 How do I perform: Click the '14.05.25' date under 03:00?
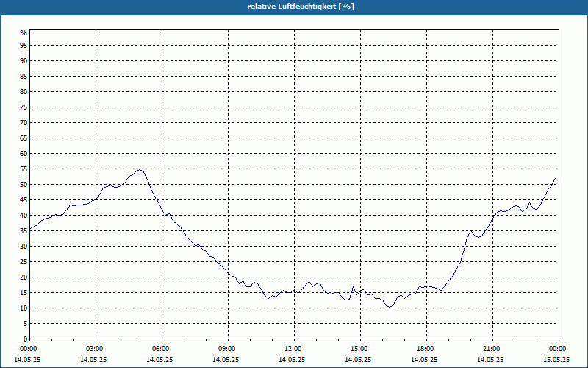point(93,359)
